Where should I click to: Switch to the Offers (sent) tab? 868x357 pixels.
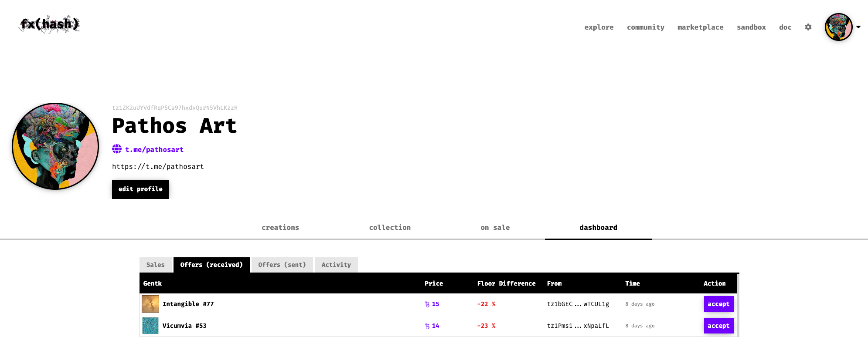point(282,265)
